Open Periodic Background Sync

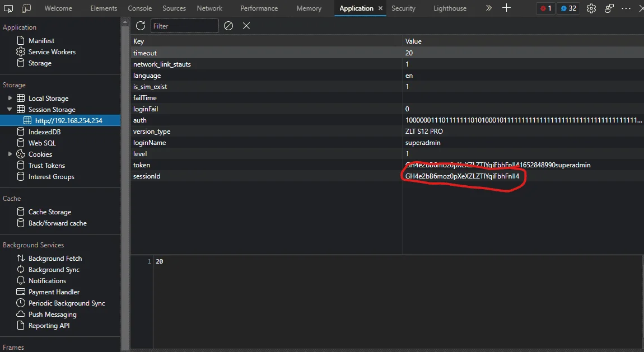[x=67, y=303]
